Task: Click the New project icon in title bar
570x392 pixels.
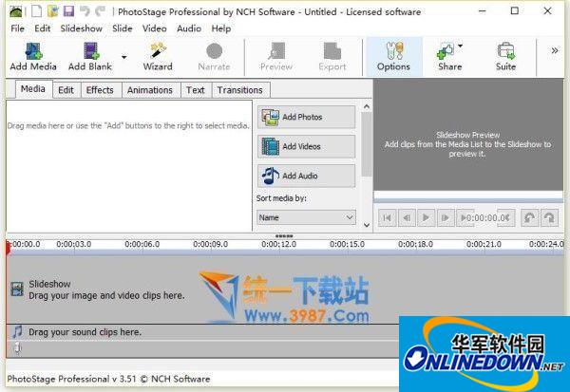Action: (x=36, y=11)
